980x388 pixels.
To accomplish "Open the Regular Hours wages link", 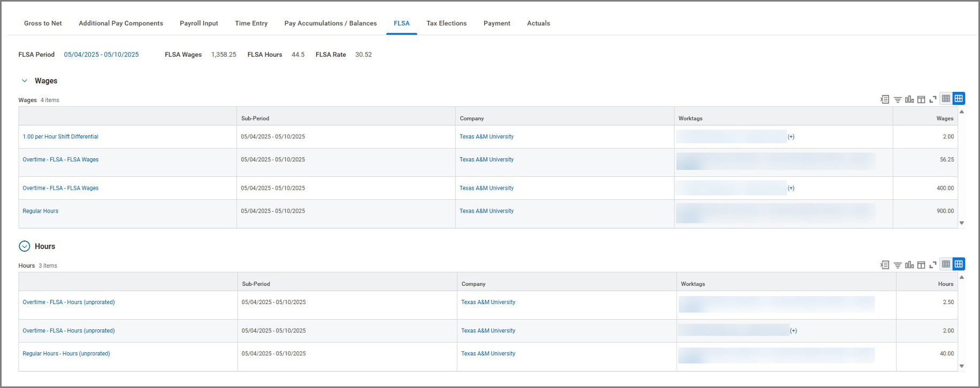I will tap(40, 211).
